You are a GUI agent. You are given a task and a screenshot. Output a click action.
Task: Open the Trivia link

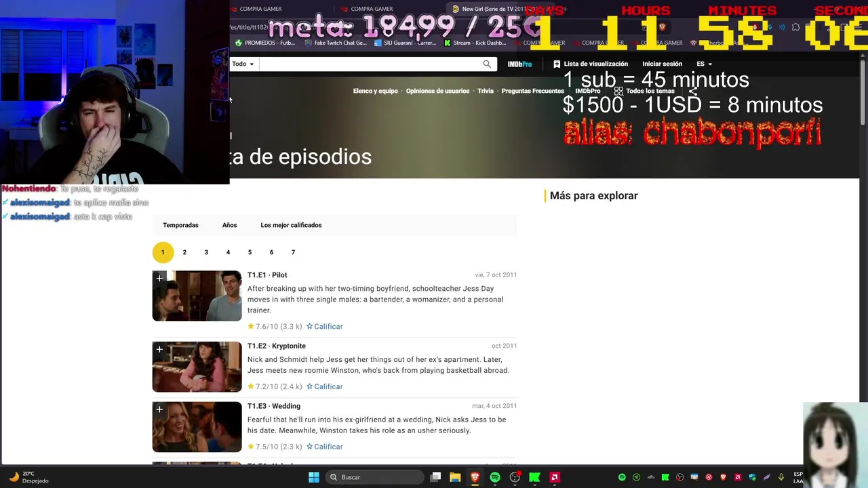pyautogui.click(x=486, y=91)
